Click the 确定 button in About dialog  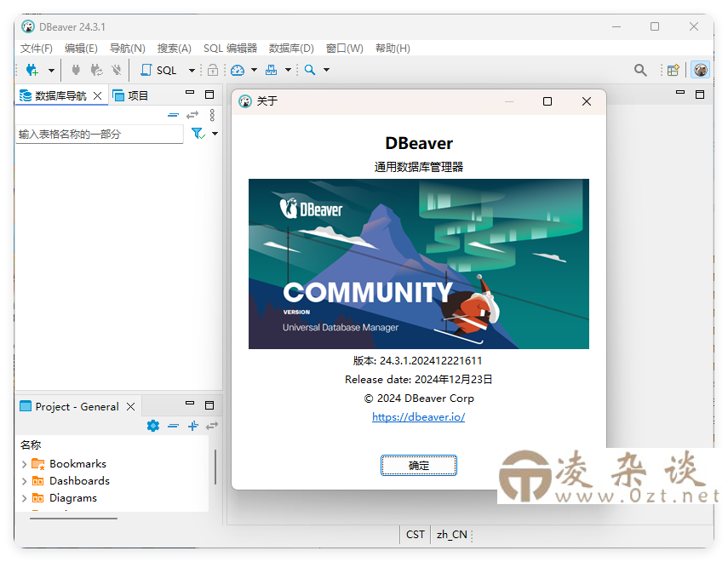419,466
